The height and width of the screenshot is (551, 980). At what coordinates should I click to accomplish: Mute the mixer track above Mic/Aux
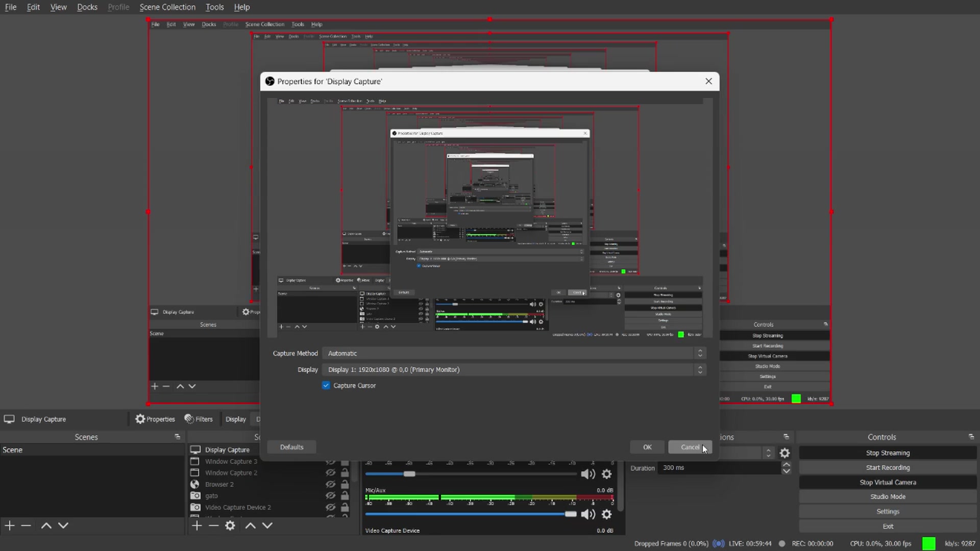pos(588,474)
